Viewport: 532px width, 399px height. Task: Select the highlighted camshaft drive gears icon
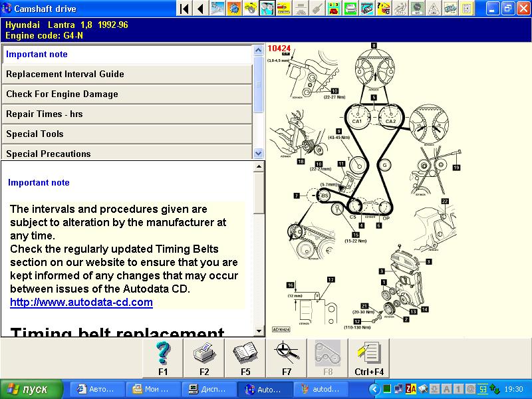267,8
